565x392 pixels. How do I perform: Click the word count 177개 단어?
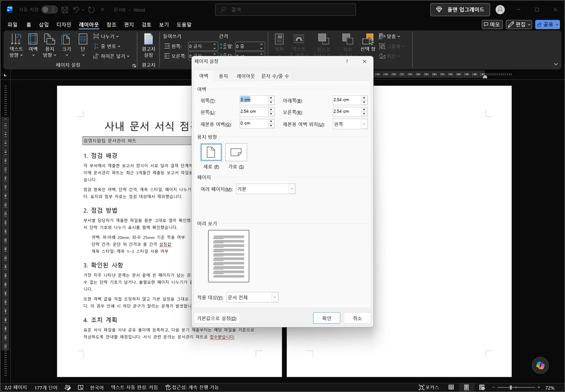[x=46, y=387]
